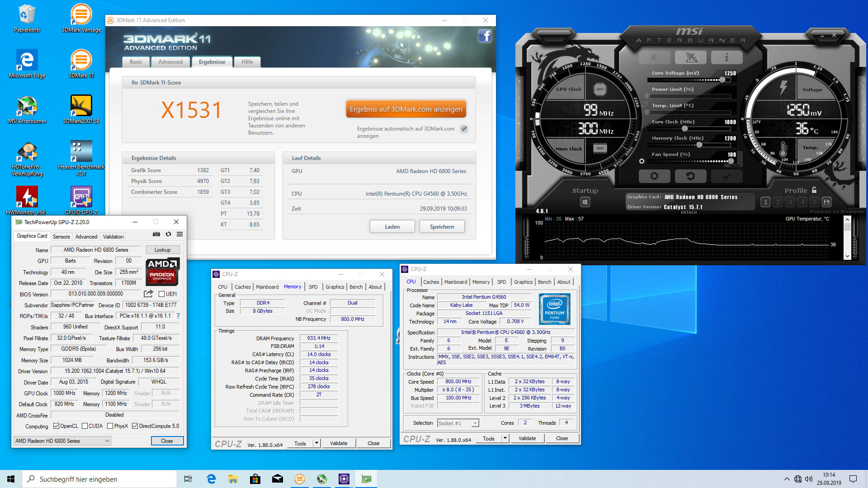The height and width of the screenshot is (488, 868).
Task: Click Afterburner Kombustor K button
Action: tap(654, 57)
